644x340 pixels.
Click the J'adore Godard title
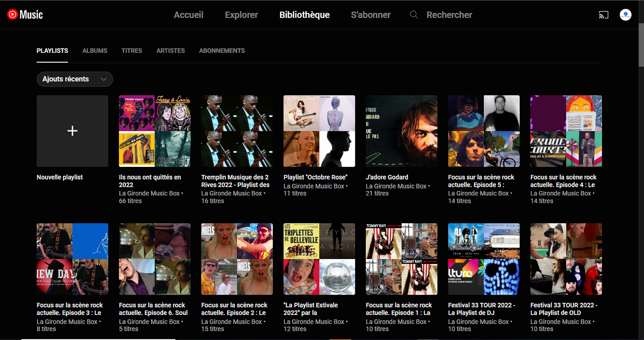(387, 177)
